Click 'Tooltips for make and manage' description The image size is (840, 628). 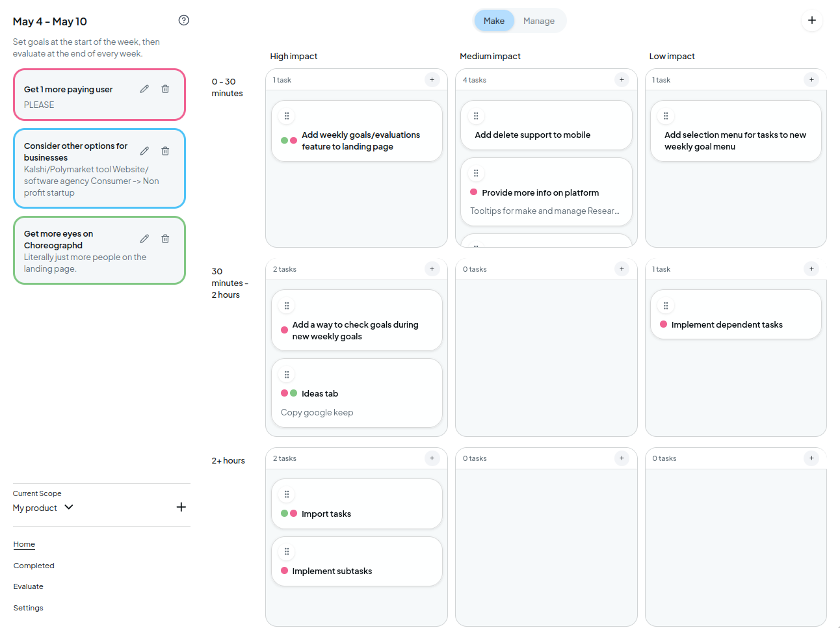click(x=545, y=211)
